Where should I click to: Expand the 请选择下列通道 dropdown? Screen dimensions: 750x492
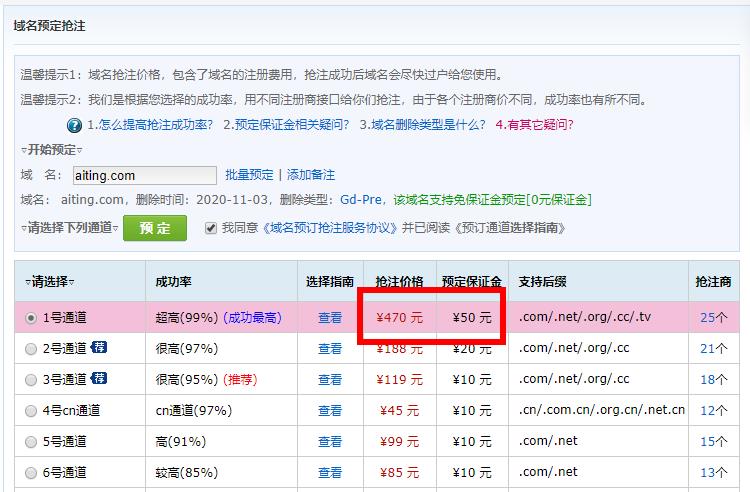[x=70, y=228]
